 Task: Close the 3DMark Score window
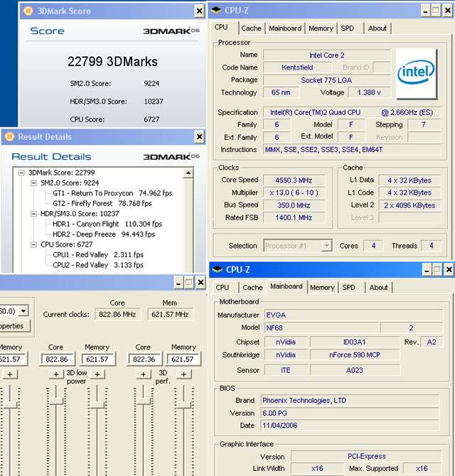[x=199, y=11]
